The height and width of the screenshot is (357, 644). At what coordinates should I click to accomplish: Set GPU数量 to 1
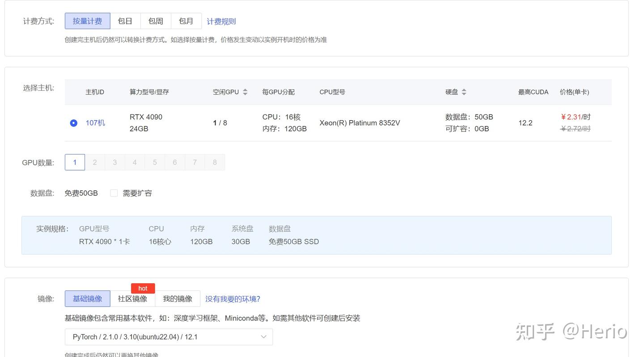click(75, 162)
